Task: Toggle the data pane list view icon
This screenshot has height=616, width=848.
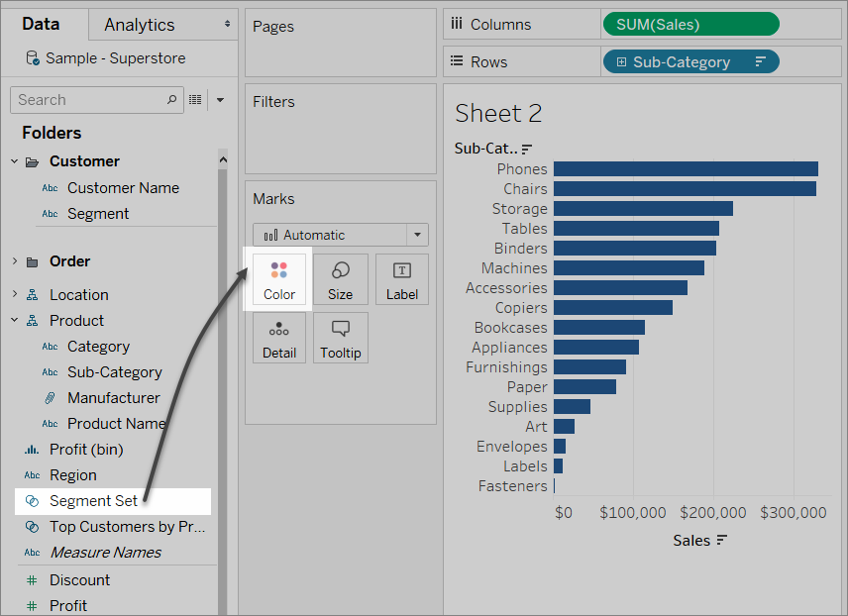Action: pyautogui.click(x=195, y=99)
